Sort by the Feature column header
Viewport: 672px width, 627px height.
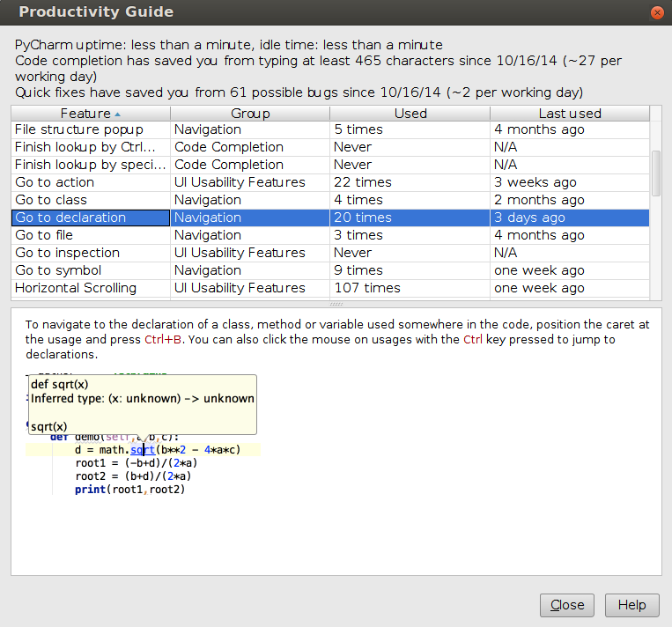(x=91, y=114)
